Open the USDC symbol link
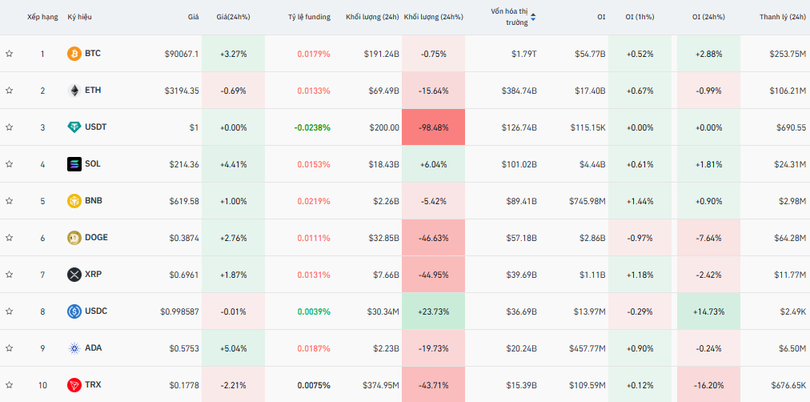This screenshot has height=402, width=810. tap(96, 311)
